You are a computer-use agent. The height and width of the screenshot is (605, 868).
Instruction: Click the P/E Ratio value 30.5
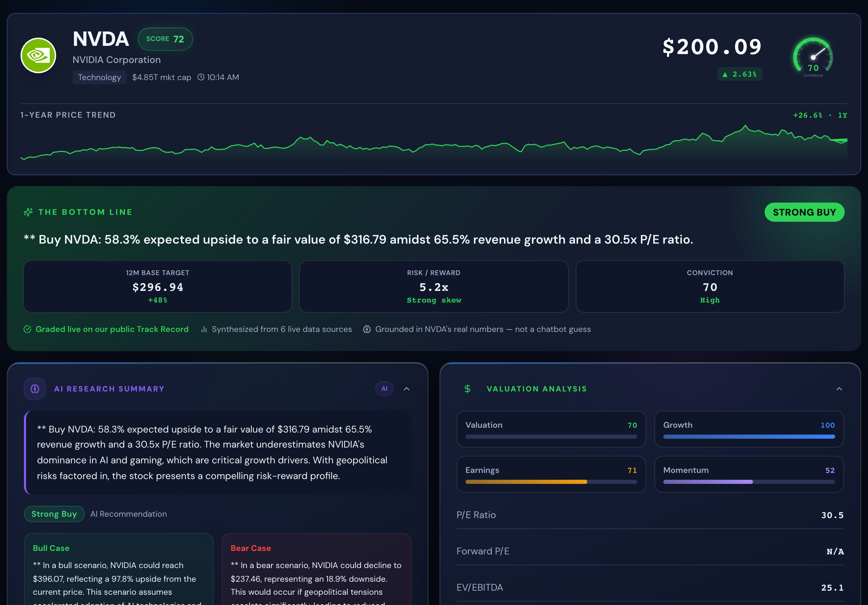click(x=832, y=515)
